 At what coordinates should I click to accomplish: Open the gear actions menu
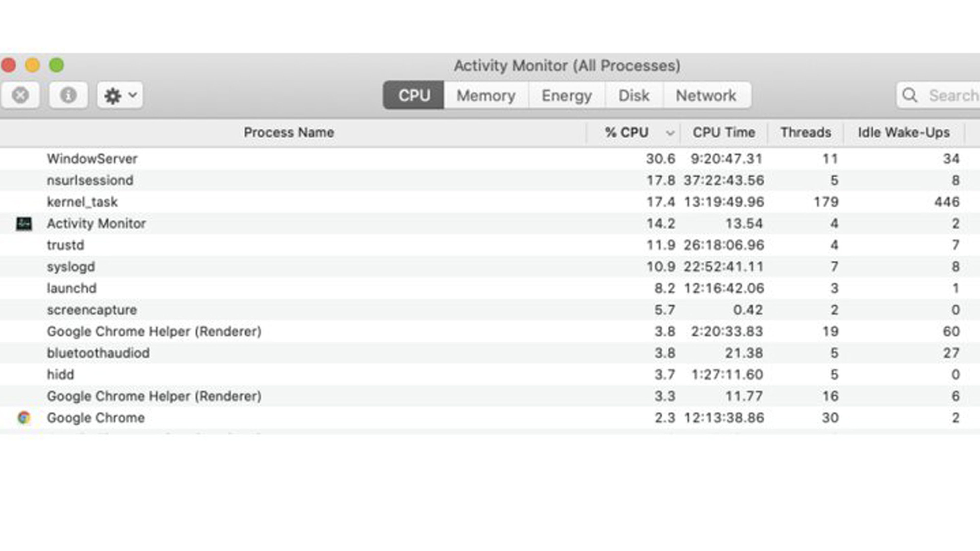coord(120,95)
